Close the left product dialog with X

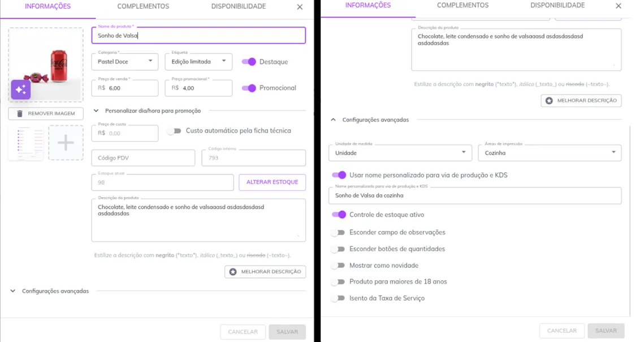click(x=300, y=7)
